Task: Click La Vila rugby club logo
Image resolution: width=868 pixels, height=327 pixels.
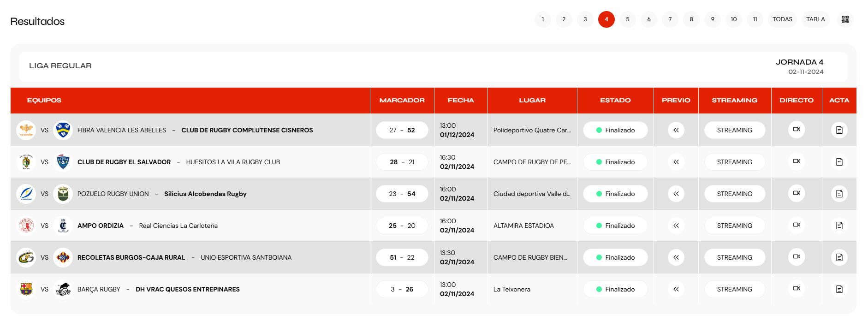Action: coord(63,162)
